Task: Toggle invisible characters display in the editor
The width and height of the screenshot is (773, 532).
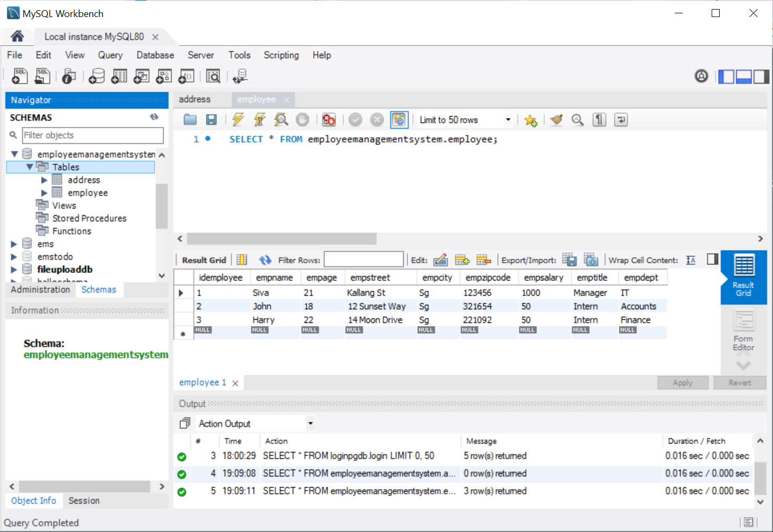Action: tap(599, 119)
